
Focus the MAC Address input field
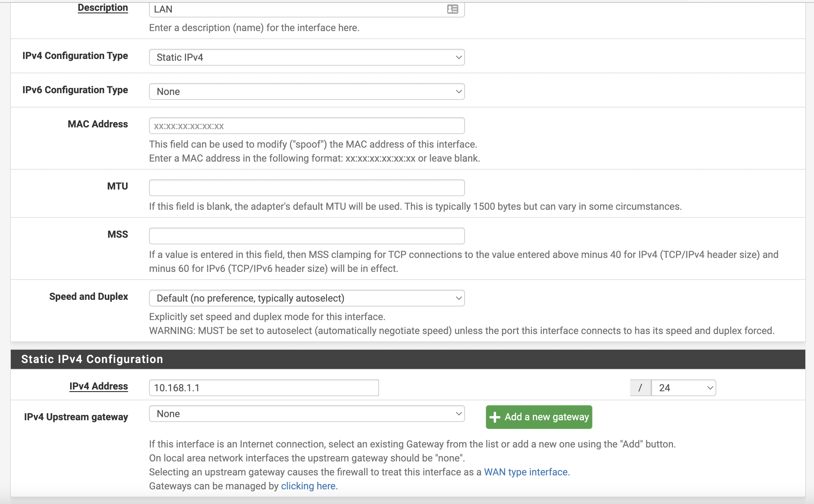point(306,126)
